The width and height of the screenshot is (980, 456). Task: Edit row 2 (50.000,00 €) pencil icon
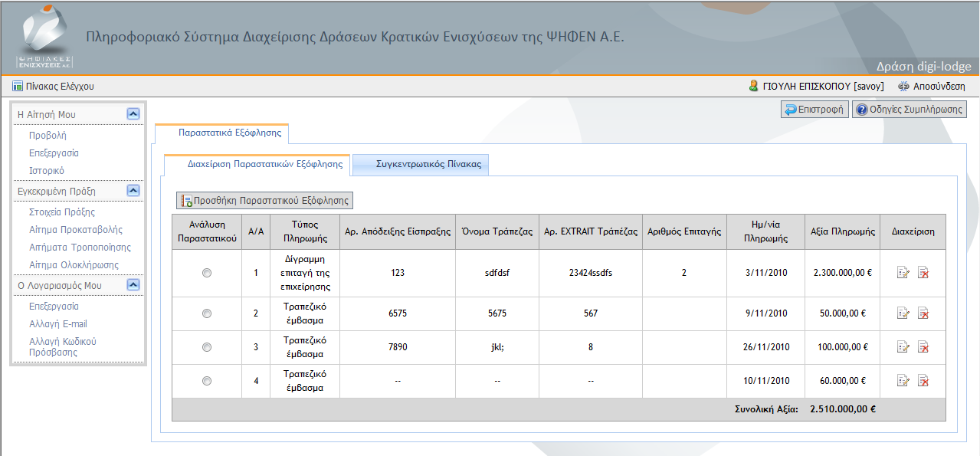pos(903,313)
